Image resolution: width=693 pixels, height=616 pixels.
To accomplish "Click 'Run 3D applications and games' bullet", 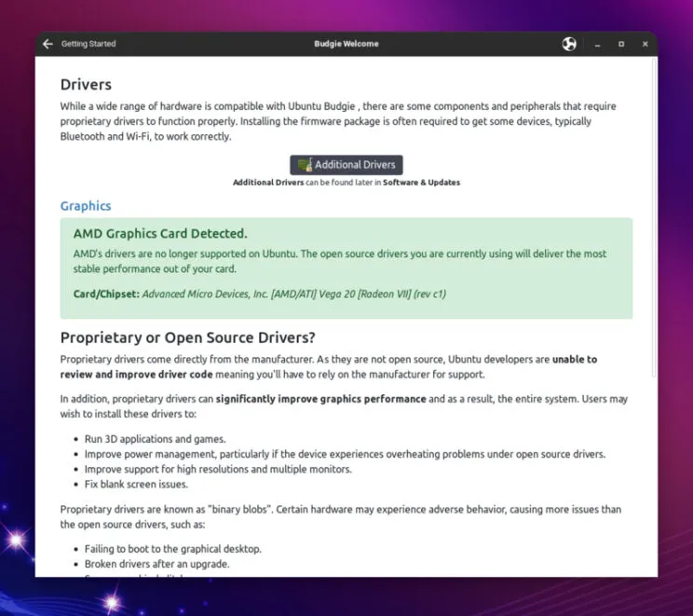I will point(155,439).
